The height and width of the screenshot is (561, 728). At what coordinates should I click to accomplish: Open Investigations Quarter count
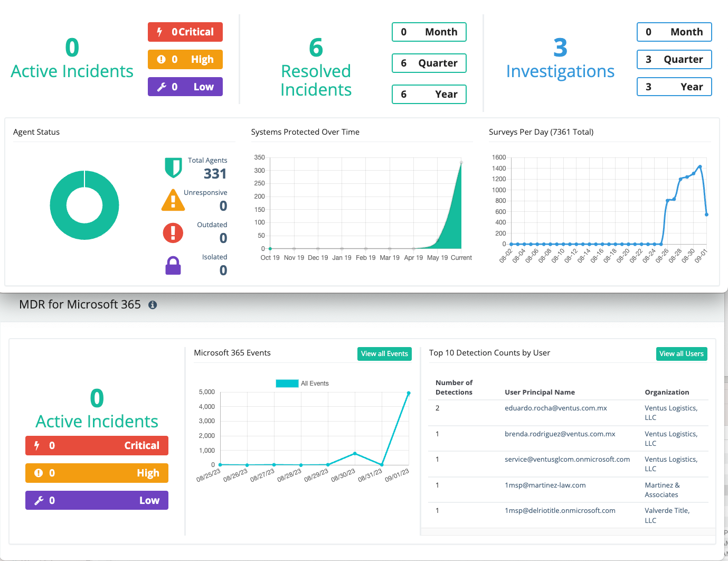(674, 59)
